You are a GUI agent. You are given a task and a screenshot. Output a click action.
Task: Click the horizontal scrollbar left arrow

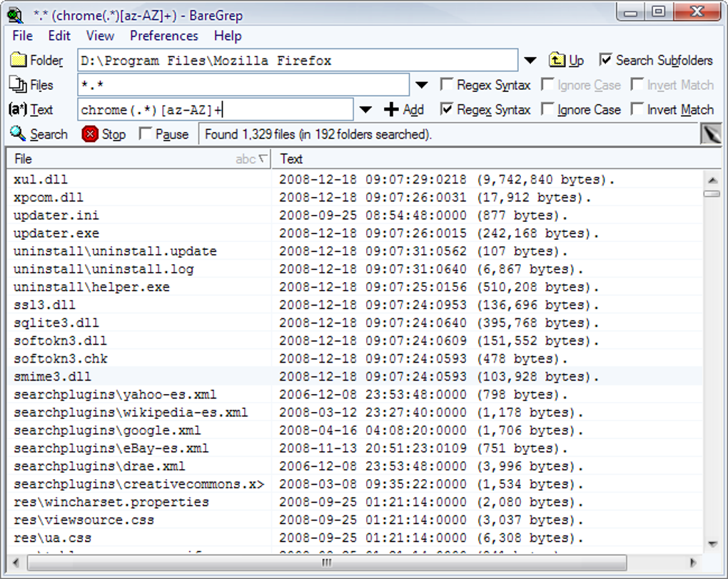(16, 563)
